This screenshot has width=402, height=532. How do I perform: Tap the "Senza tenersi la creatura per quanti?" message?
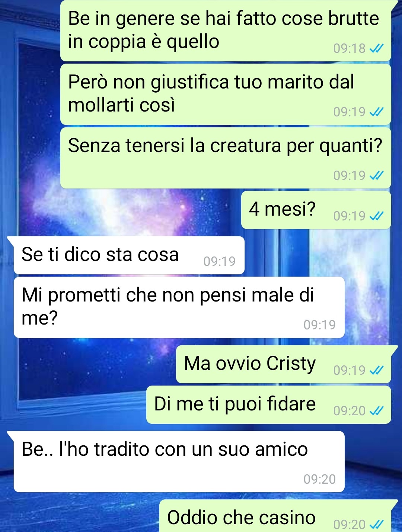(x=226, y=158)
